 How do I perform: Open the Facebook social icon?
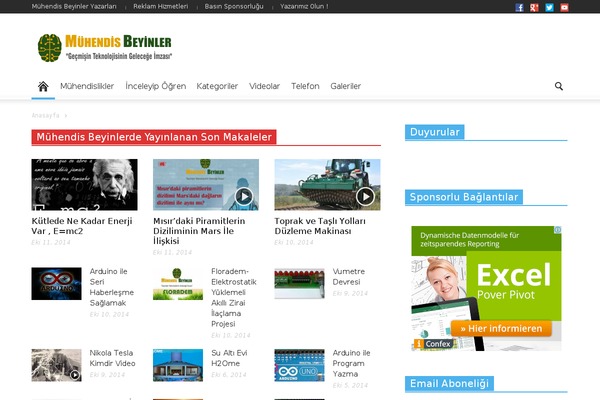coord(519,8)
